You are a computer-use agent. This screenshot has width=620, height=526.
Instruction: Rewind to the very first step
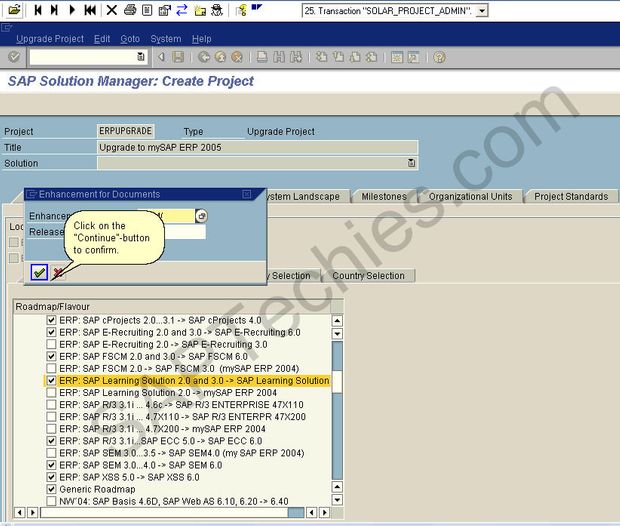click(x=90, y=9)
